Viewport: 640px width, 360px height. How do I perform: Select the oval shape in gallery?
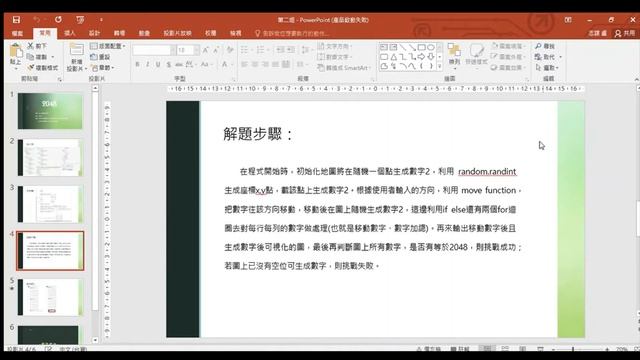pos(431,47)
